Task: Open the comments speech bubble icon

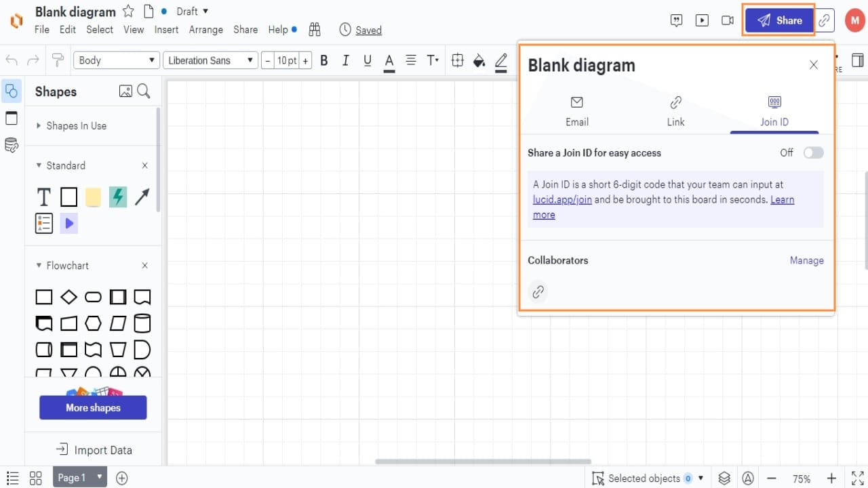Action: [676, 20]
